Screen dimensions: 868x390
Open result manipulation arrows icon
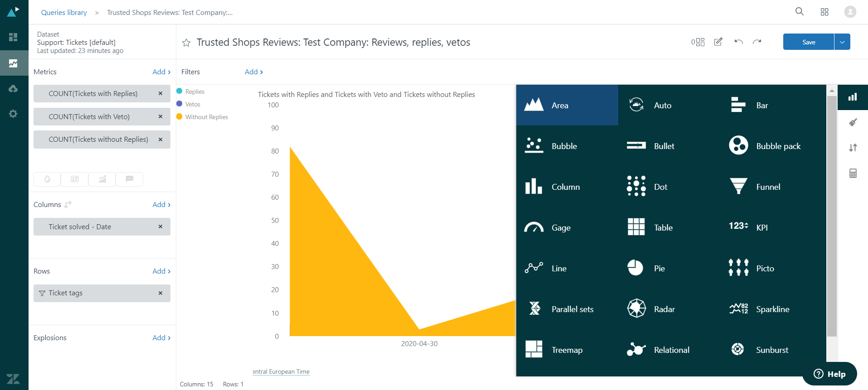point(853,148)
